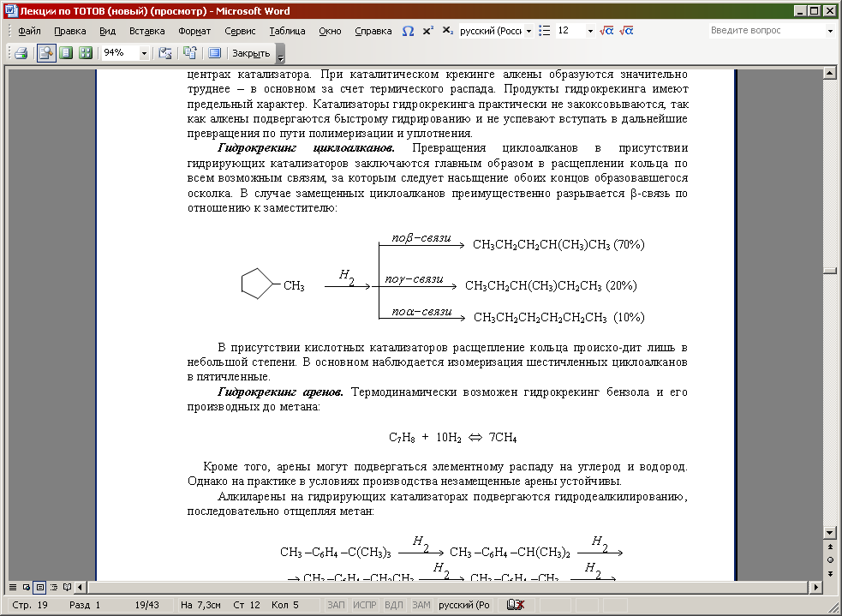Switch to Normal view icon
The width and height of the screenshot is (842, 616).
coord(12,587)
